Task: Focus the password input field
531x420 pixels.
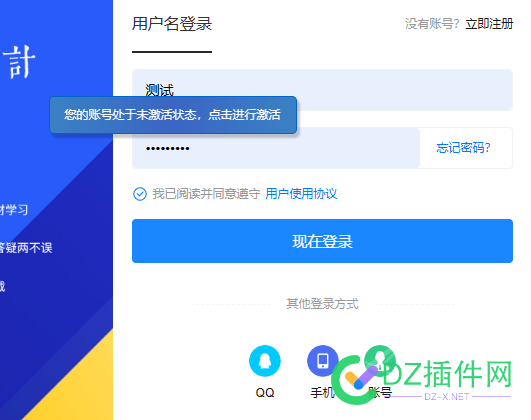Action: pos(276,148)
